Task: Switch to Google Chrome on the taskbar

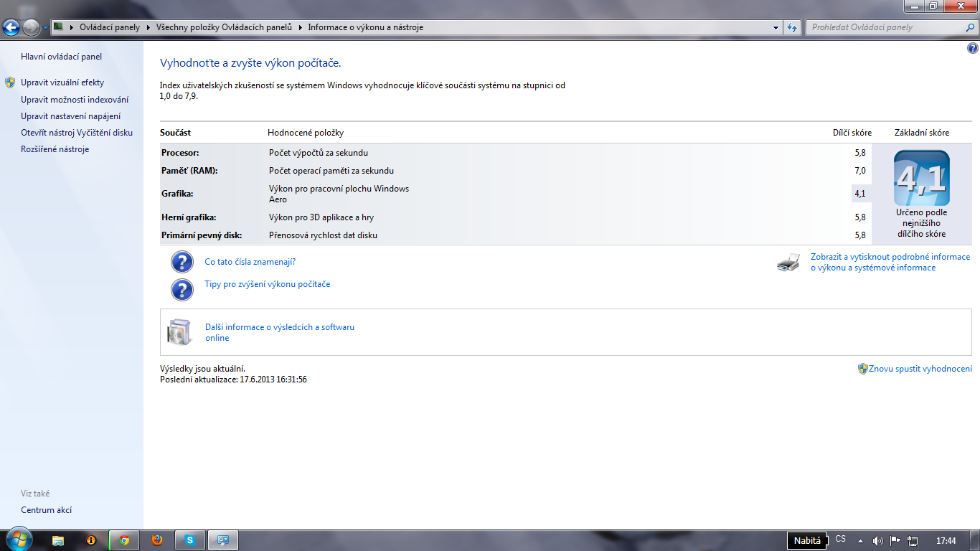Action: (124, 540)
